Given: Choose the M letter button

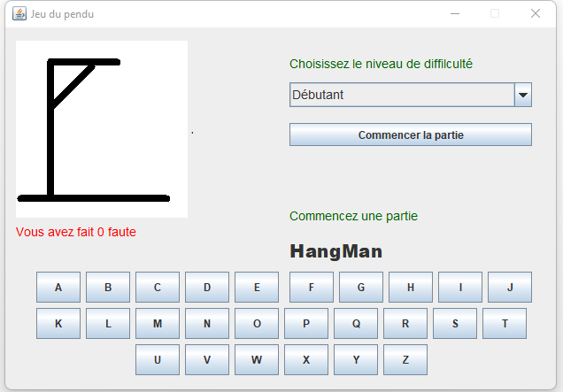Looking at the screenshot, I should pos(158,324).
